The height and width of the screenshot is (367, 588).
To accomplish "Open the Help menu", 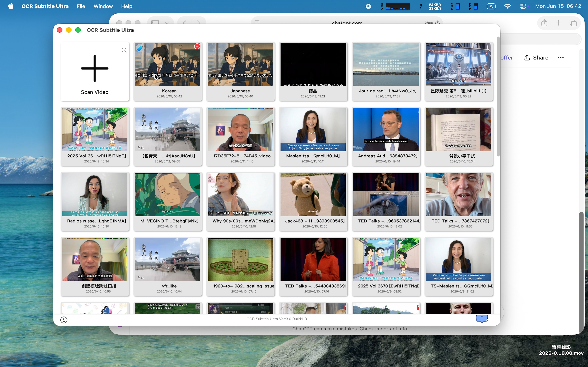I will [127, 6].
